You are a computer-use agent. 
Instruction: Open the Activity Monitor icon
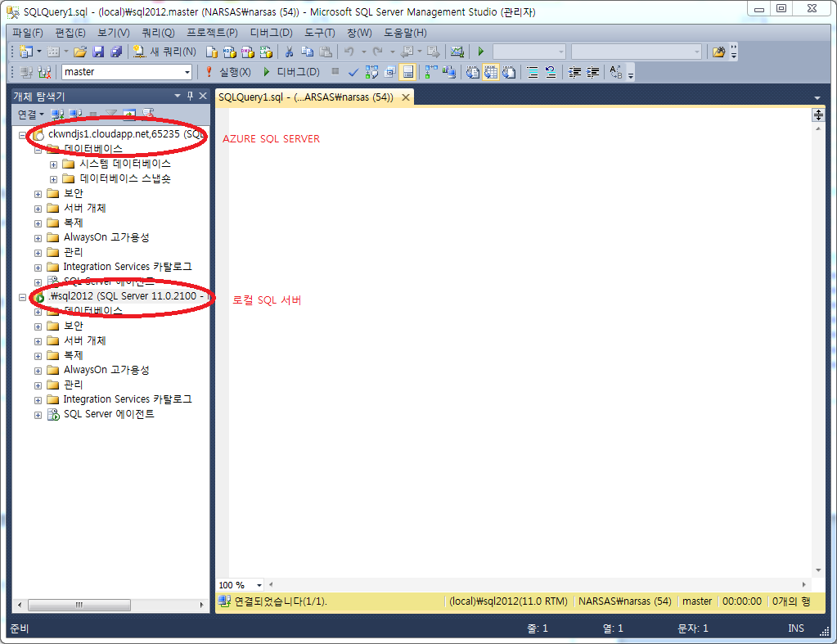pos(457,52)
